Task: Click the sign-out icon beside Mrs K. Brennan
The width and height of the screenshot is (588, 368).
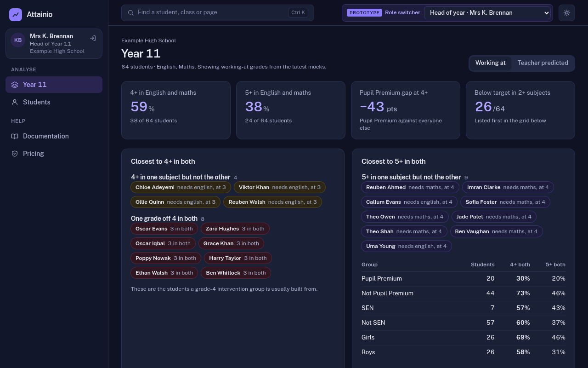Action: coord(93,39)
